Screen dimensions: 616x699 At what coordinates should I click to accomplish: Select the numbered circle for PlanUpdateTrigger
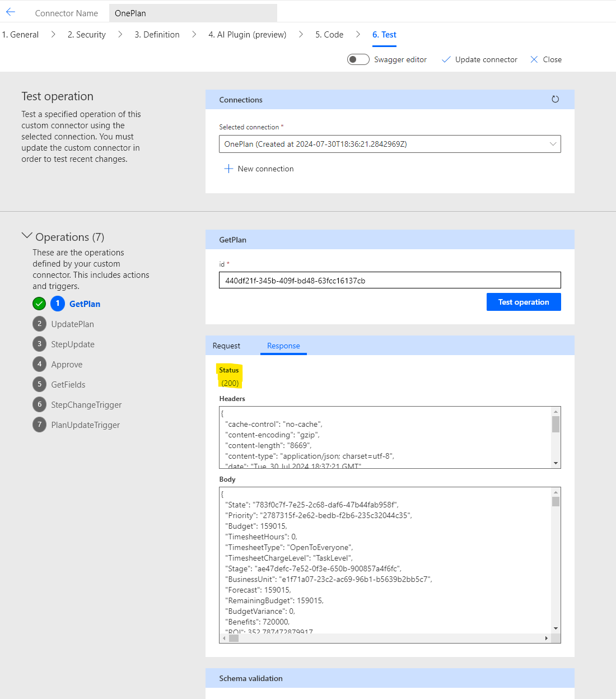pyautogui.click(x=39, y=425)
